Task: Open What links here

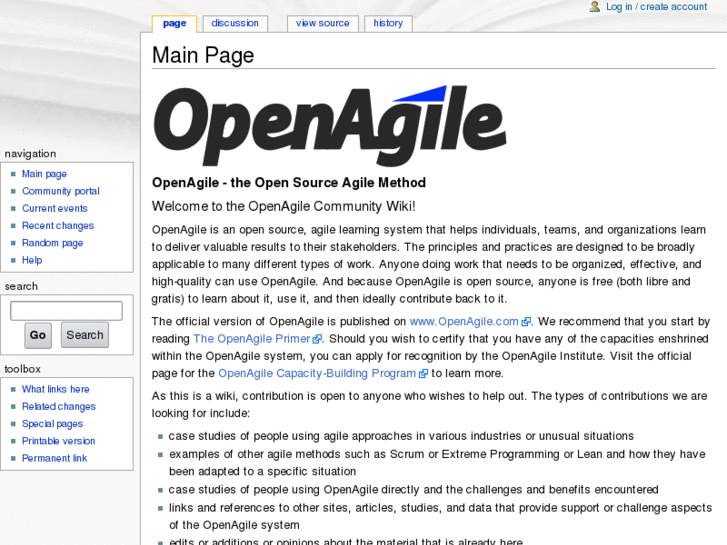Action: (56, 389)
